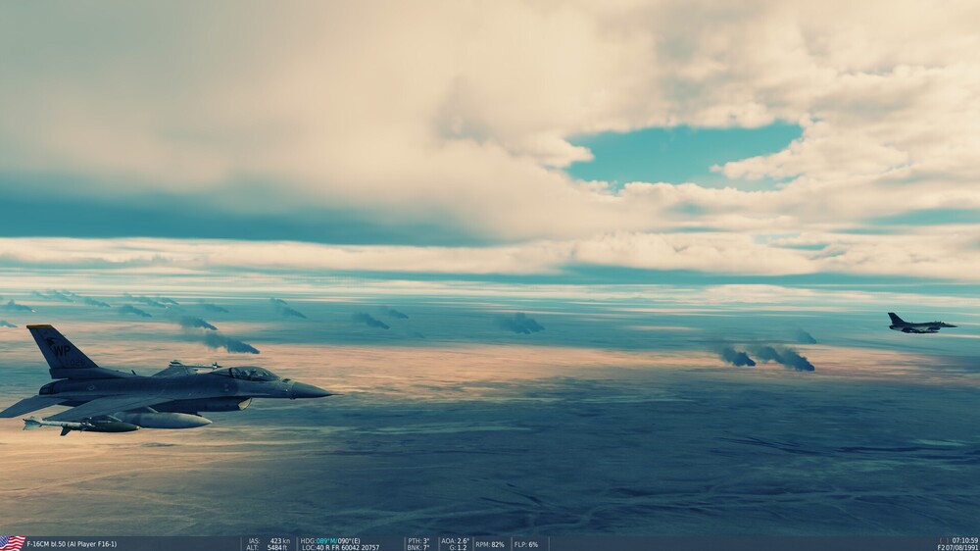Click the BNK bank value '7°'
980x551 pixels.
(x=425, y=547)
